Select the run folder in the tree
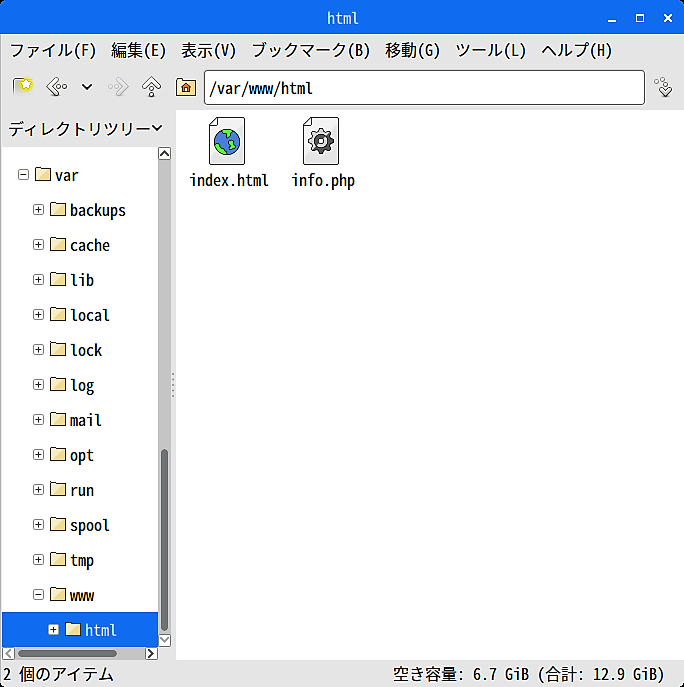Image resolution: width=684 pixels, height=687 pixels. tap(72, 490)
